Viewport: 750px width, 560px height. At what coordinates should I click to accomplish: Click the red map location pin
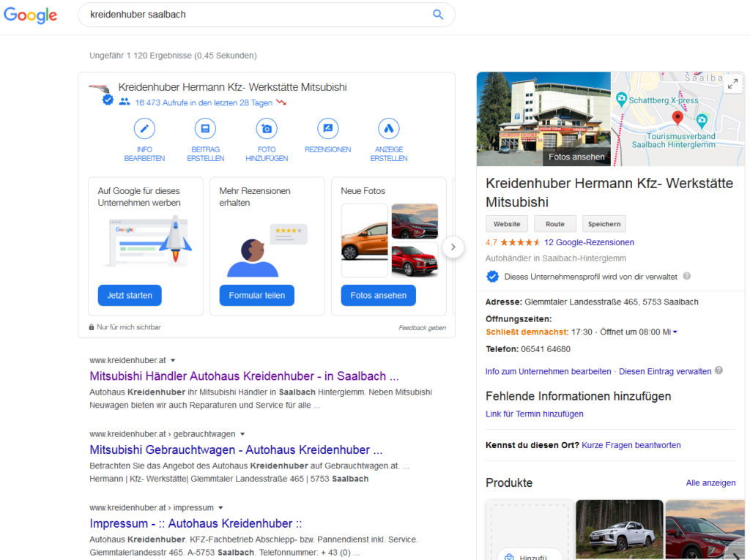pos(677,118)
